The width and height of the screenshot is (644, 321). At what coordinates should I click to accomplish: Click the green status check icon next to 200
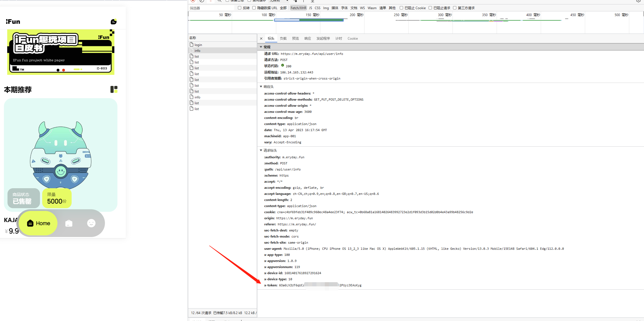pyautogui.click(x=283, y=65)
